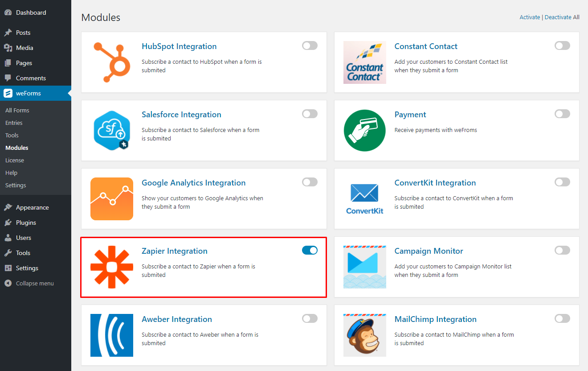Enable the HubSpot Integration toggle
Viewport: 588px width, 371px height.
click(x=310, y=45)
